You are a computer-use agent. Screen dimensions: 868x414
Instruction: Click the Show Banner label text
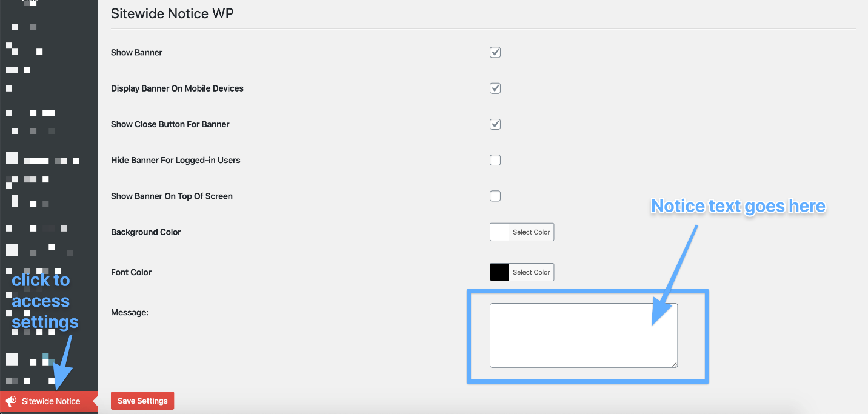point(136,52)
